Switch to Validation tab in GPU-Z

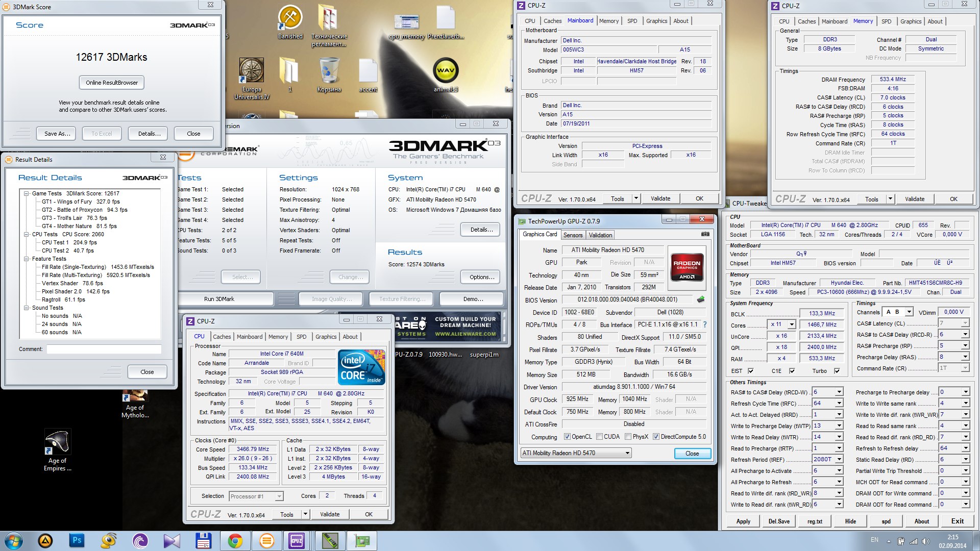[x=600, y=235]
